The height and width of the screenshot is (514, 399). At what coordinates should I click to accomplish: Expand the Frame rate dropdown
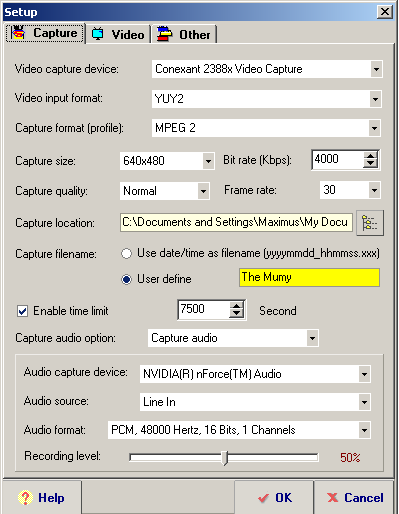374,190
